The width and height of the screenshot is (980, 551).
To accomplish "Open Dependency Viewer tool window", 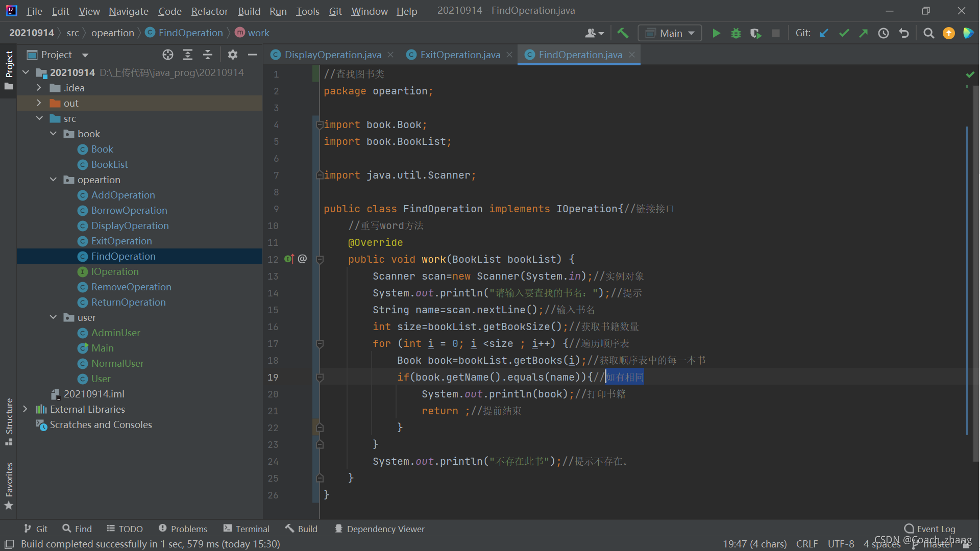I will click(x=379, y=529).
